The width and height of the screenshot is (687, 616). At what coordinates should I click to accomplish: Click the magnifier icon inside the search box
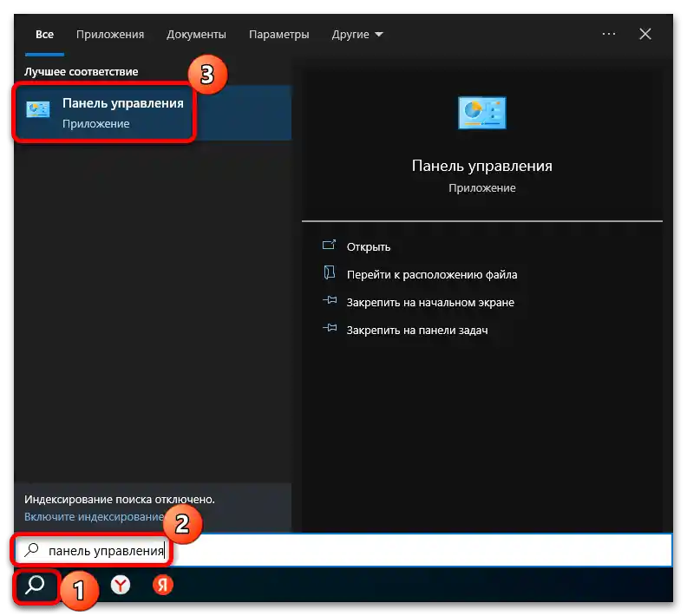click(x=32, y=550)
